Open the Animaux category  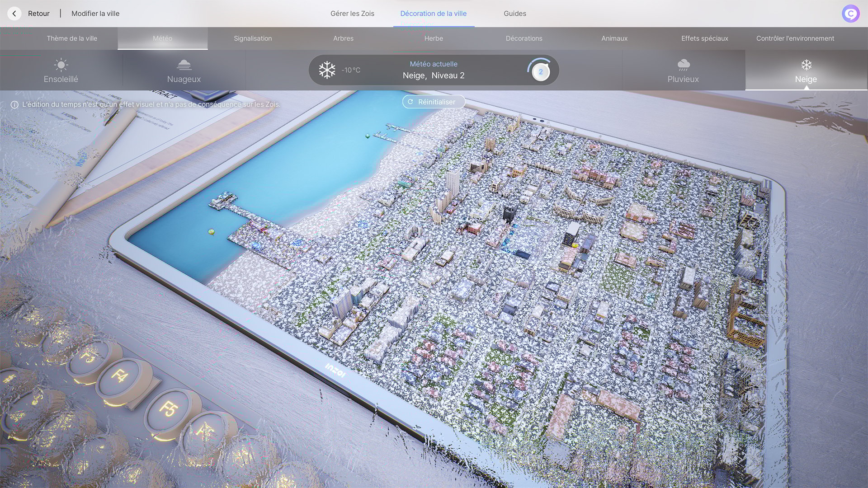[x=614, y=38]
